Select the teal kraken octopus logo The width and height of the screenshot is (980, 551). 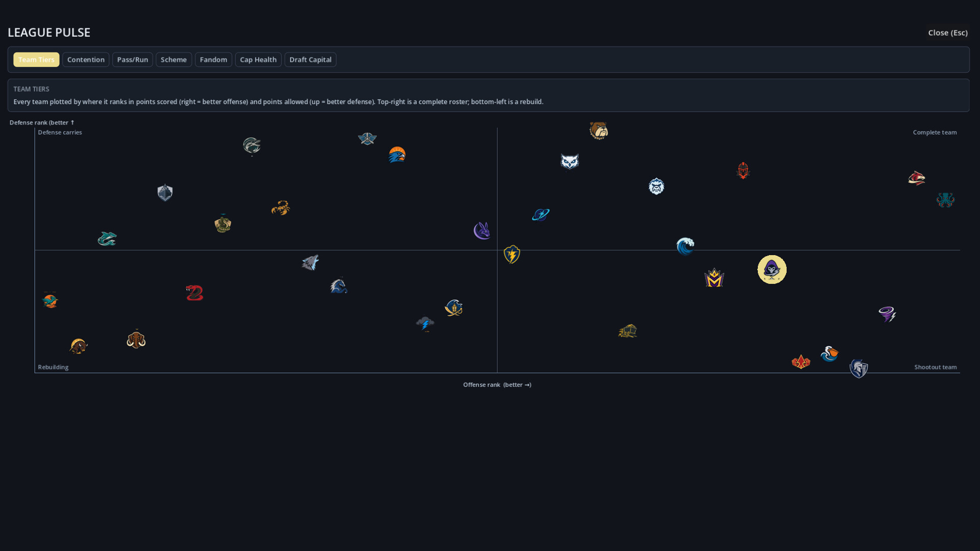945,199
